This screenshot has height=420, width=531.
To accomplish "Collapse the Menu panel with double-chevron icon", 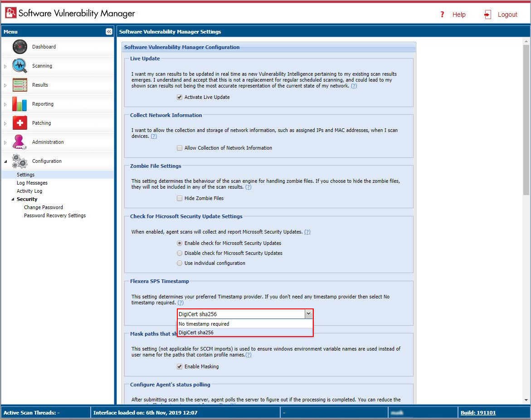I will [109, 31].
